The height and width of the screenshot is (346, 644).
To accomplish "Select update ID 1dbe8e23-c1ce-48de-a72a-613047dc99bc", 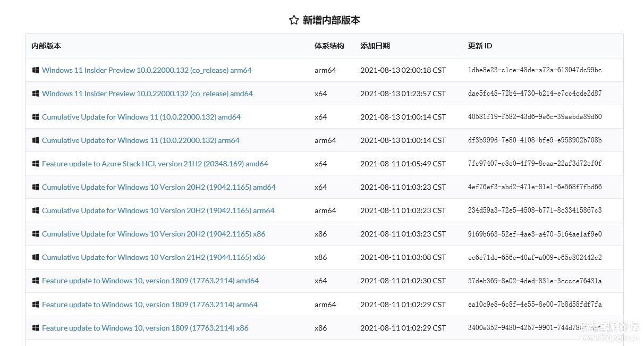I will pos(535,70).
